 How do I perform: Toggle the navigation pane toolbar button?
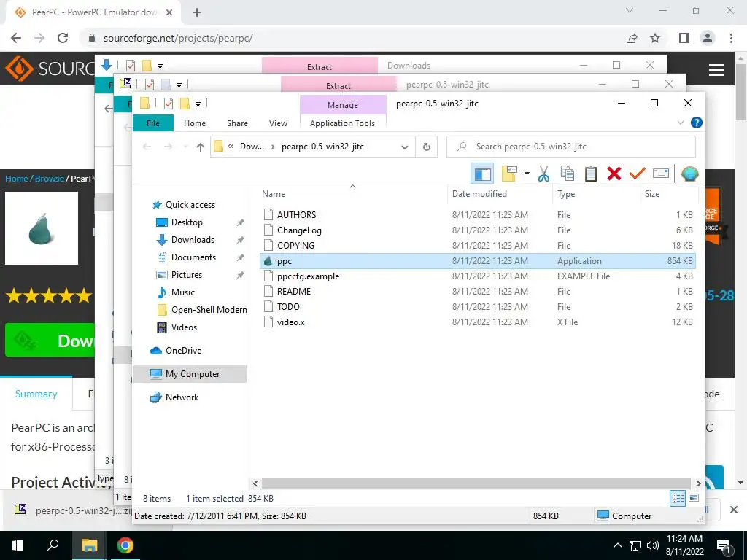tap(482, 174)
